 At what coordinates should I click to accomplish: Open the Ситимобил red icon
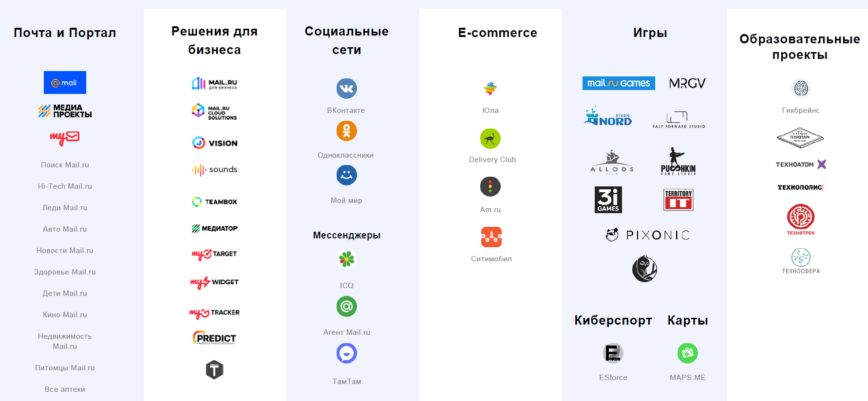(x=491, y=237)
